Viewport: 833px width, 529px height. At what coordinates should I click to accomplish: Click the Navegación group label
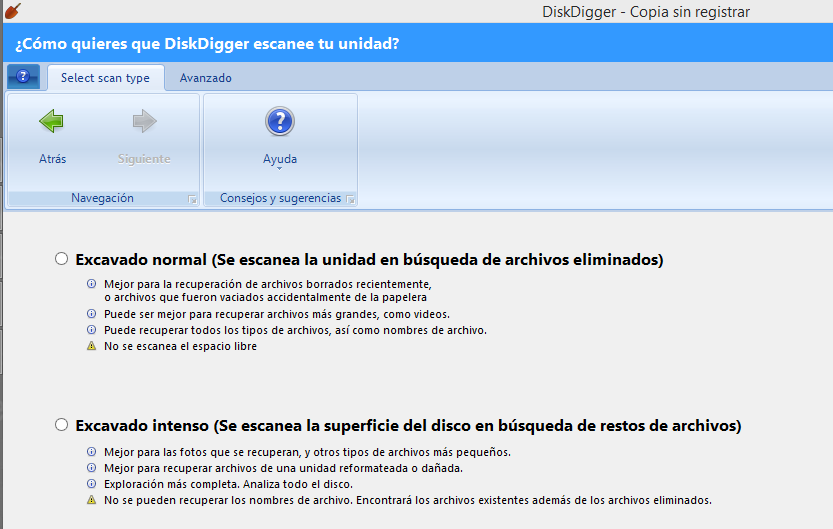pos(103,198)
